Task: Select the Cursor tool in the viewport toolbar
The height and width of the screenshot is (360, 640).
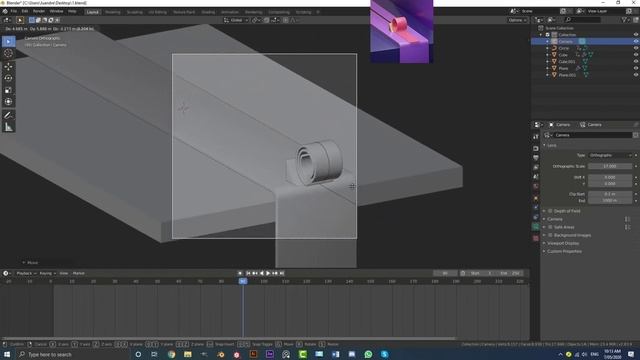Action: [x=8, y=53]
